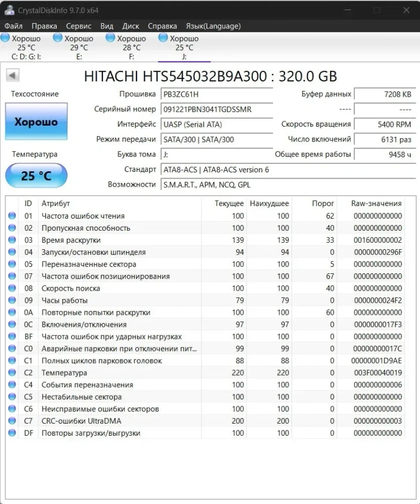Click the blue Хорошо health status button
The width and height of the screenshot is (420, 504).
[36, 121]
